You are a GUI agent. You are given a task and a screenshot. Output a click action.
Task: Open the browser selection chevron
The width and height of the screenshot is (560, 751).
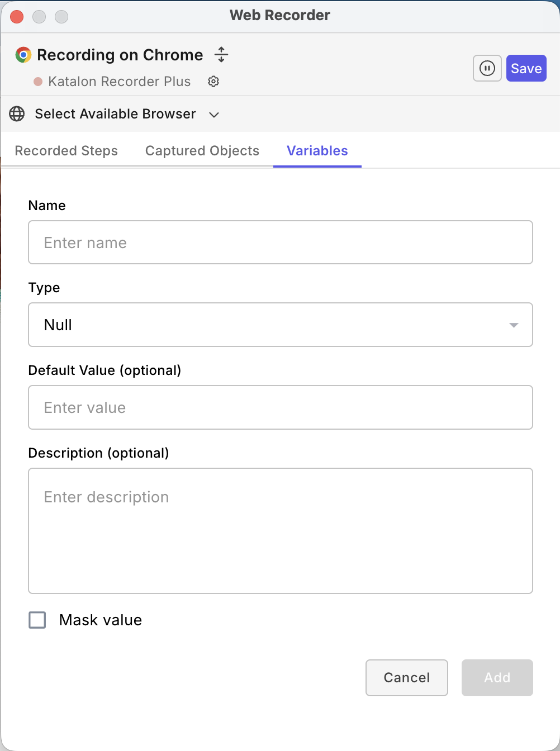[x=213, y=115]
